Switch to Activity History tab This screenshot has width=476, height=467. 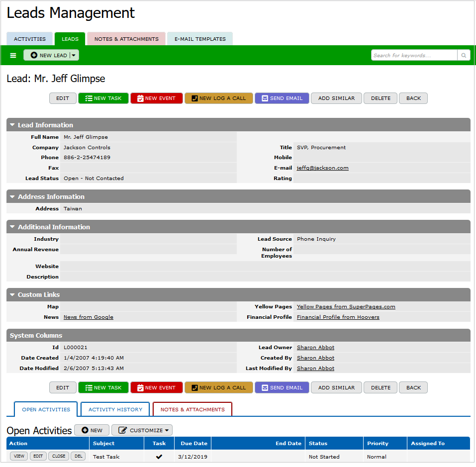115,410
